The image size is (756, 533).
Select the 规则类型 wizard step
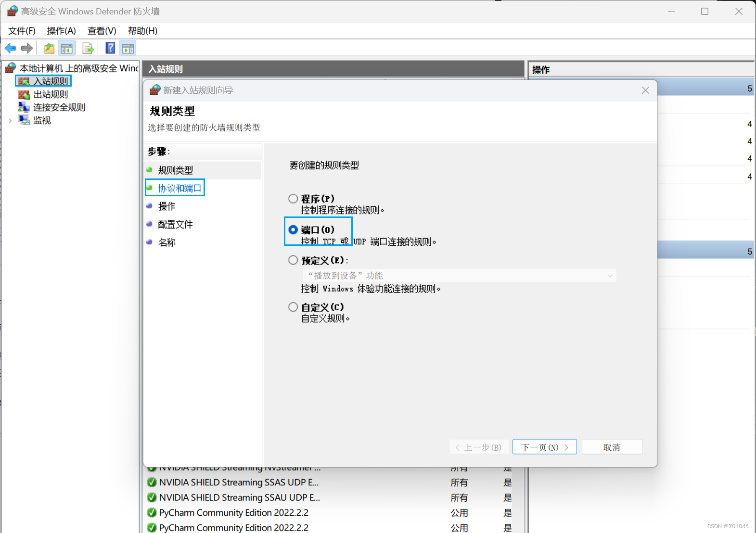(176, 170)
